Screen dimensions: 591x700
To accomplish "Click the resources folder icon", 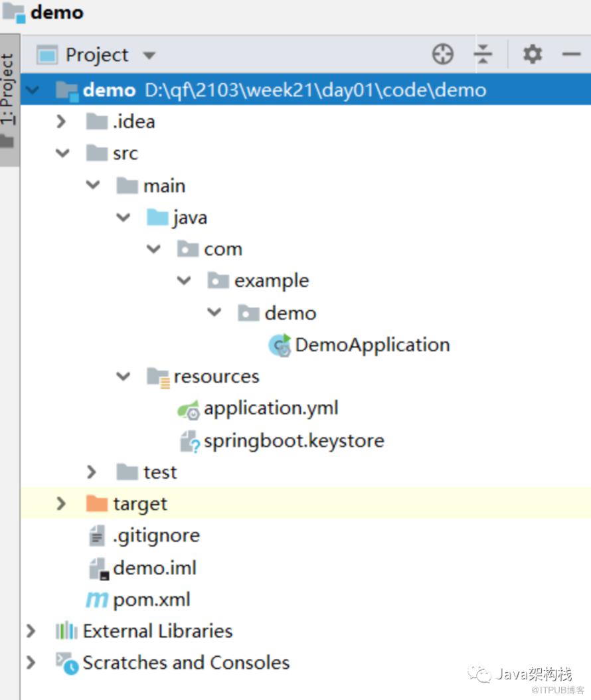I will pyautogui.click(x=159, y=378).
